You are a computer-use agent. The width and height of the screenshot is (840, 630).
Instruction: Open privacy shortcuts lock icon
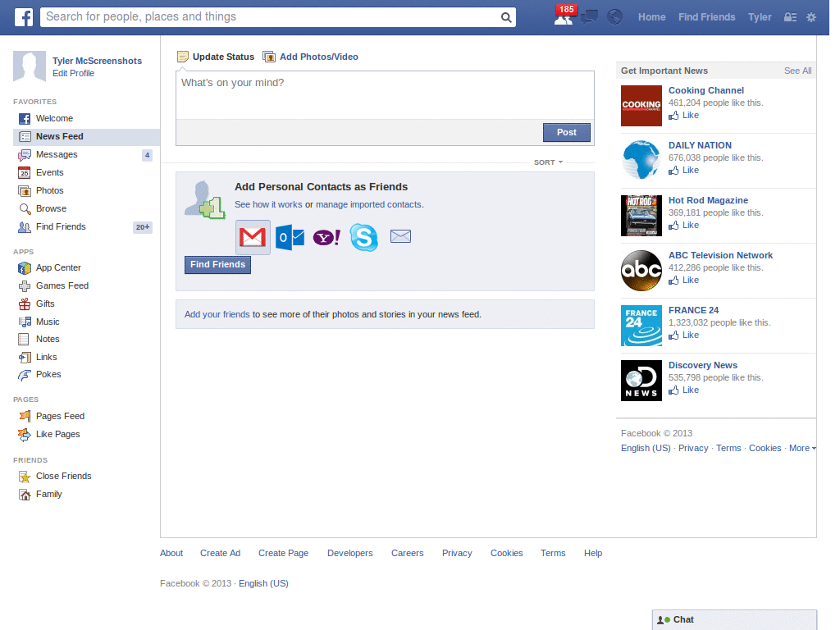[x=790, y=17]
